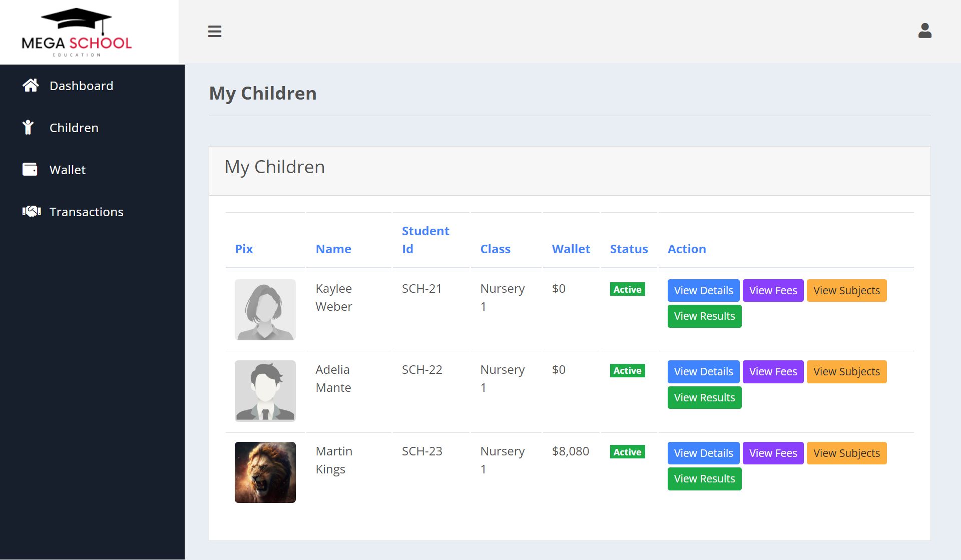This screenshot has width=961, height=560.
Task: Go to Transactions in sidebar
Action: [86, 212]
